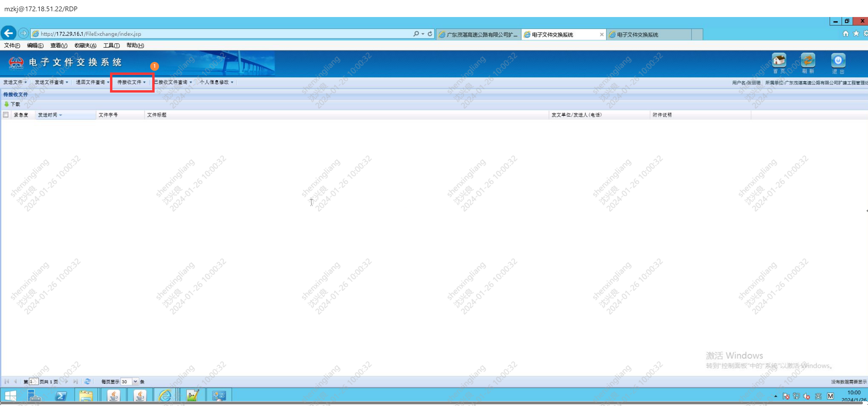This screenshot has width=868, height=406.
Task: Click the 首页 home icon in header
Action: (x=778, y=61)
